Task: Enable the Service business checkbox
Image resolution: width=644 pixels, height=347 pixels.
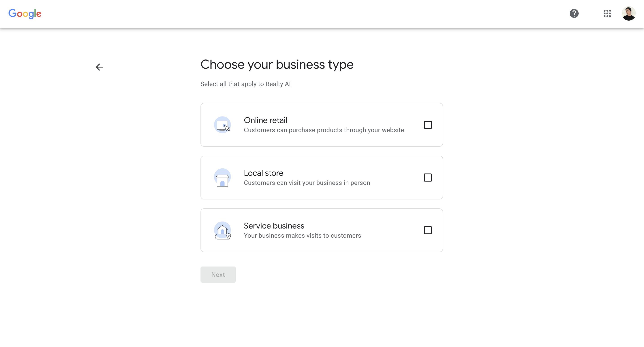Action: [427, 230]
